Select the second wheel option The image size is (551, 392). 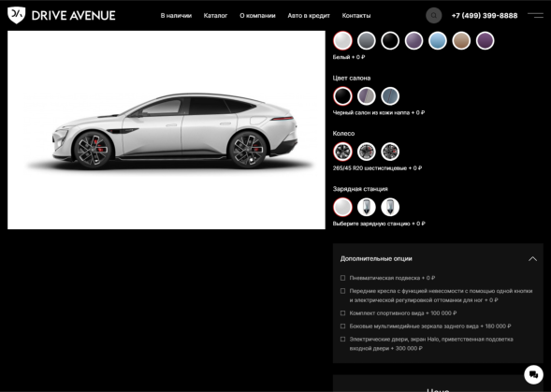pyautogui.click(x=367, y=152)
